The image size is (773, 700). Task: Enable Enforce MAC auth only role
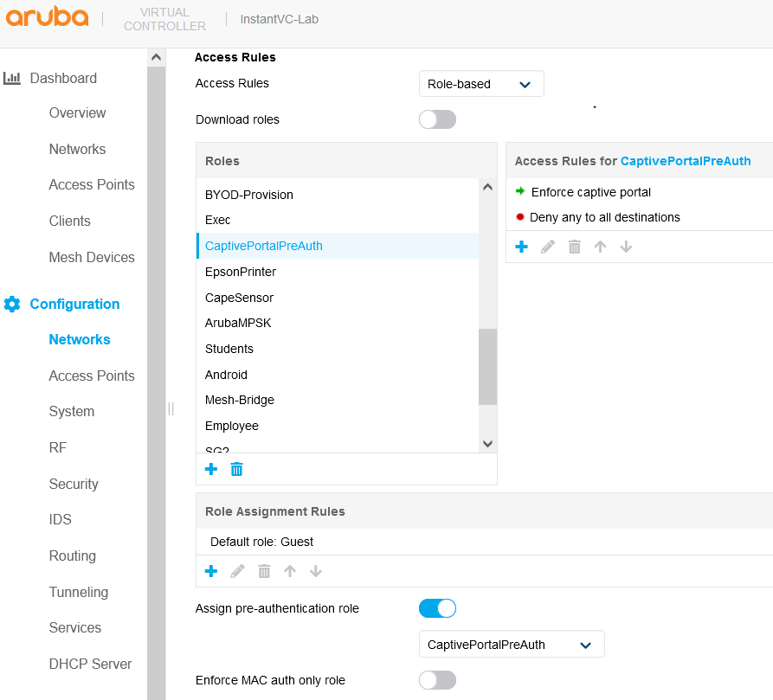coord(437,680)
